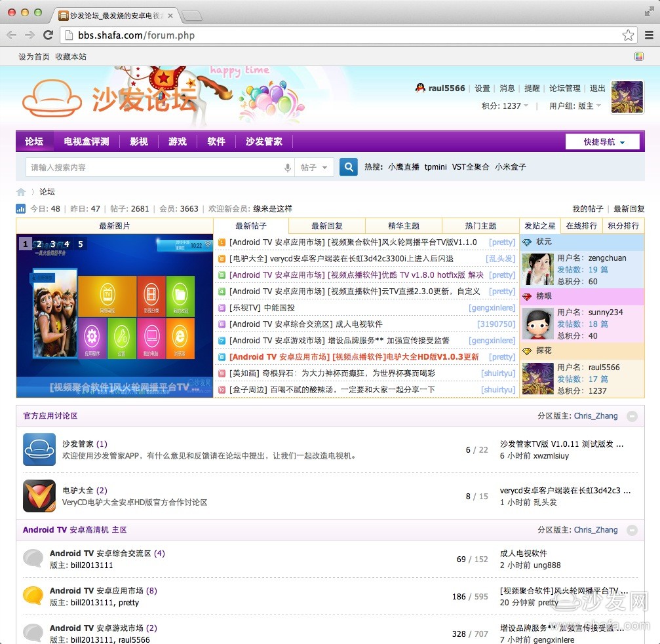This screenshot has height=644, width=660.
Task: Click the QQ penguin icon beside raul5566
Action: click(420, 88)
